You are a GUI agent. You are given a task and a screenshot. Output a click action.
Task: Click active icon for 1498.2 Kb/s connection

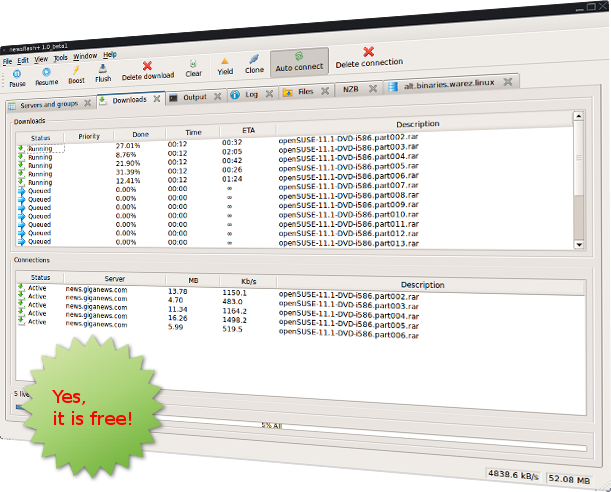pyautogui.click(x=21, y=313)
